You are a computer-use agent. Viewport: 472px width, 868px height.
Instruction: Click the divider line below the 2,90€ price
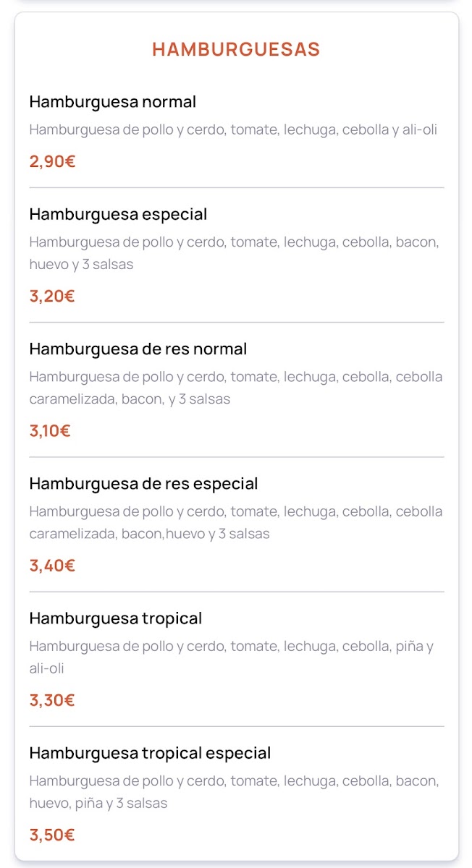236,188
